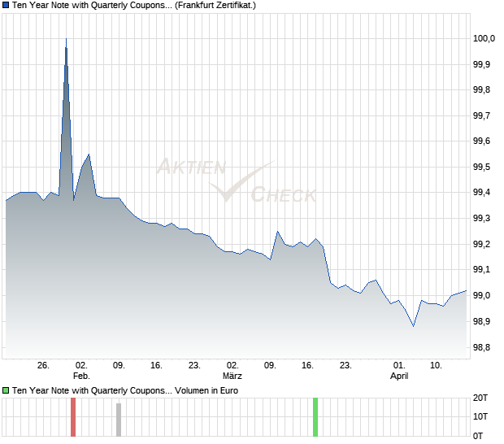The height and width of the screenshot is (444, 504).
Task: Click the lowest price dip in early April
Action: point(413,326)
